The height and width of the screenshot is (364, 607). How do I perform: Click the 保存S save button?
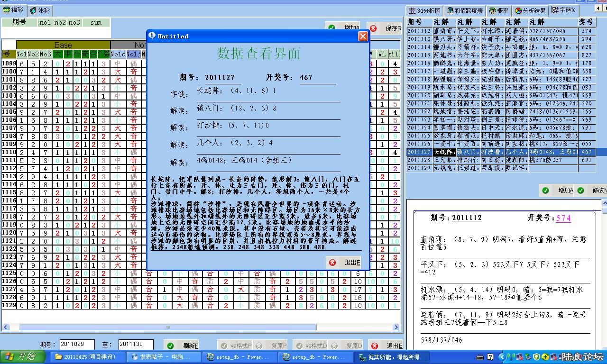(386, 28)
